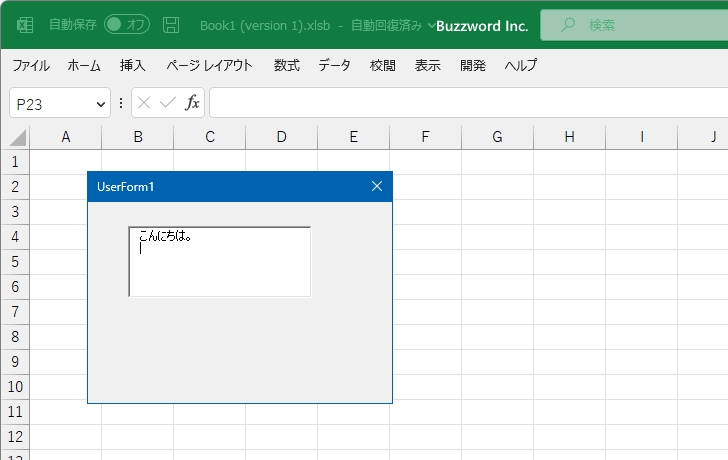
Task: Click the formula bar Cancel X icon
Action: (144, 103)
